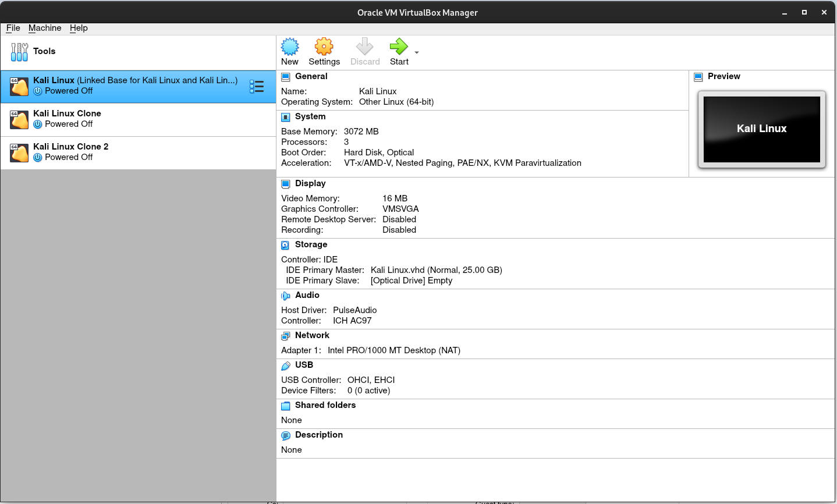Click the Description section icon
Screen dimensions: 837x504
click(x=285, y=435)
